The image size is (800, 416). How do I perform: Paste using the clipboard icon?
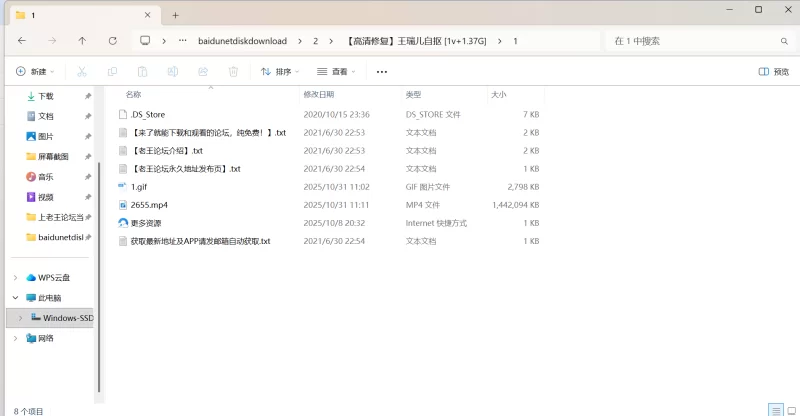(142, 71)
